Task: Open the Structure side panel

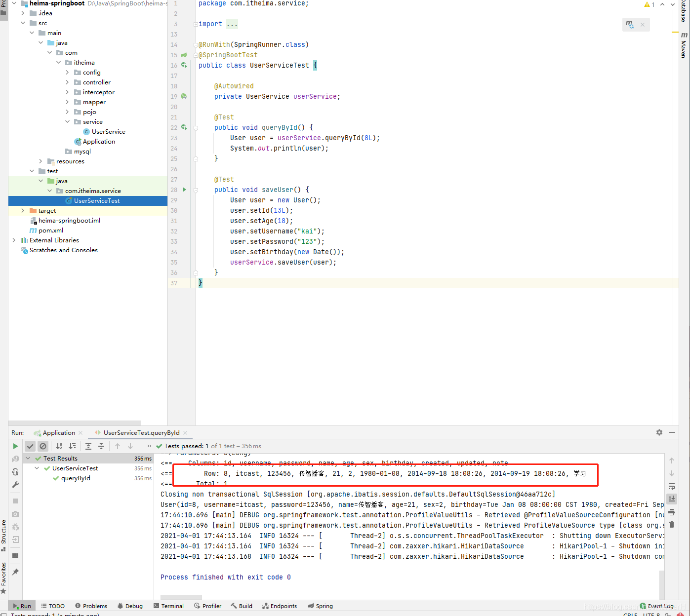Action: click(x=3, y=535)
